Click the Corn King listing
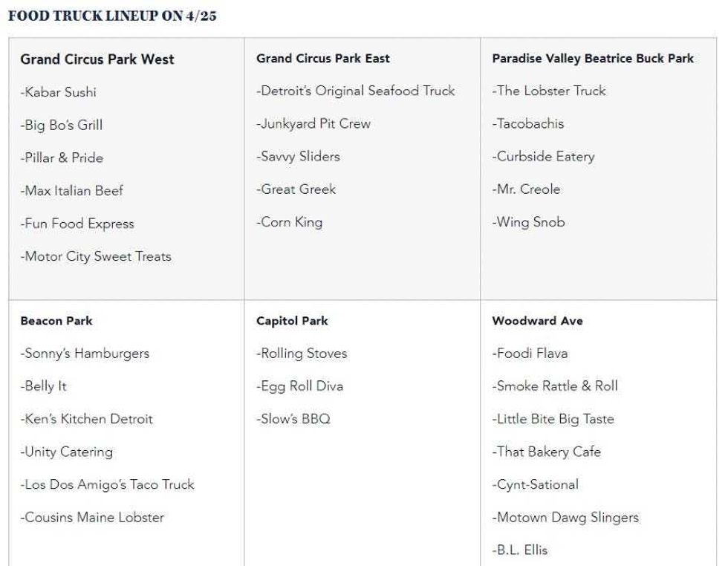Viewport: 728px width, 566px height. [x=289, y=222]
